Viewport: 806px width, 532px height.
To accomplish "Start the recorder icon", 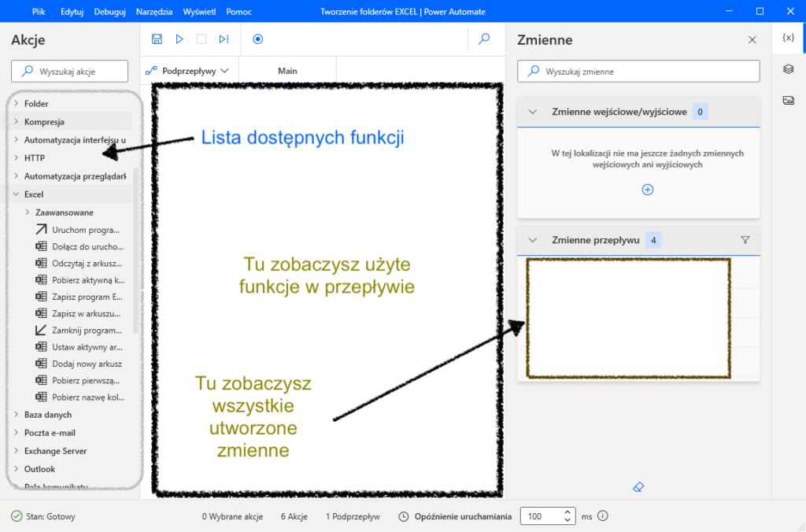I will (x=257, y=39).
